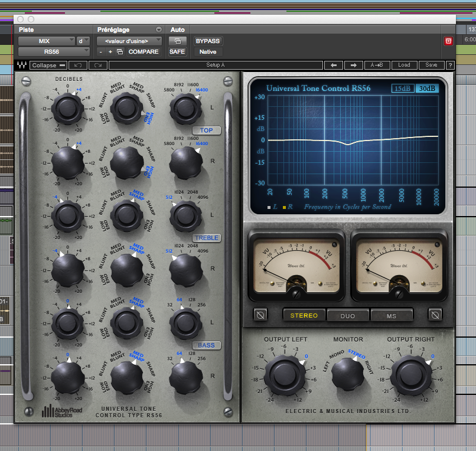Click the TOP L frequency knob
The width and height of the screenshot is (476, 451).
click(185, 109)
